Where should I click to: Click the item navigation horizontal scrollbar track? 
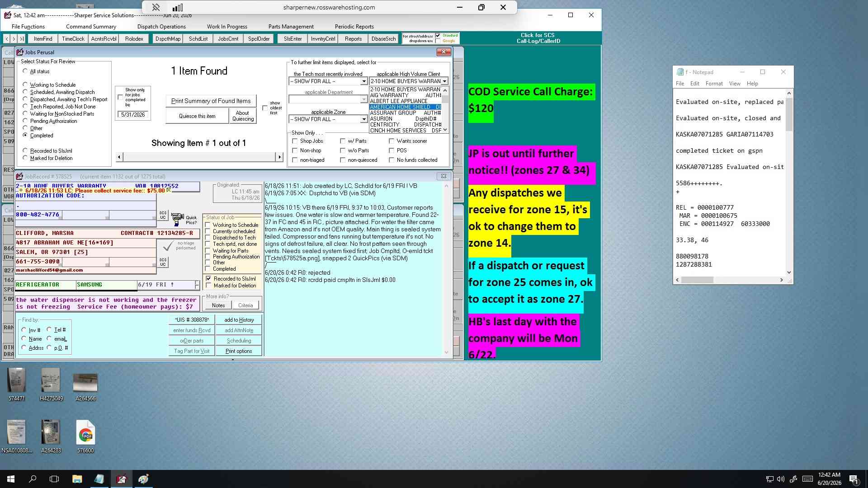tap(199, 157)
